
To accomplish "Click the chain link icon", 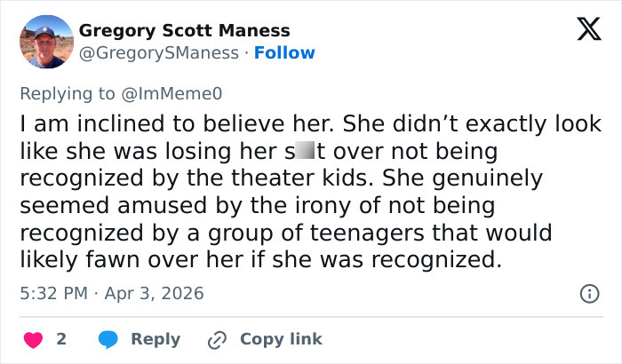I will [x=217, y=339].
